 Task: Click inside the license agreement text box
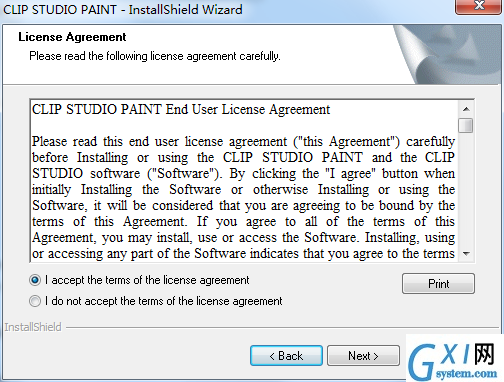click(244, 181)
